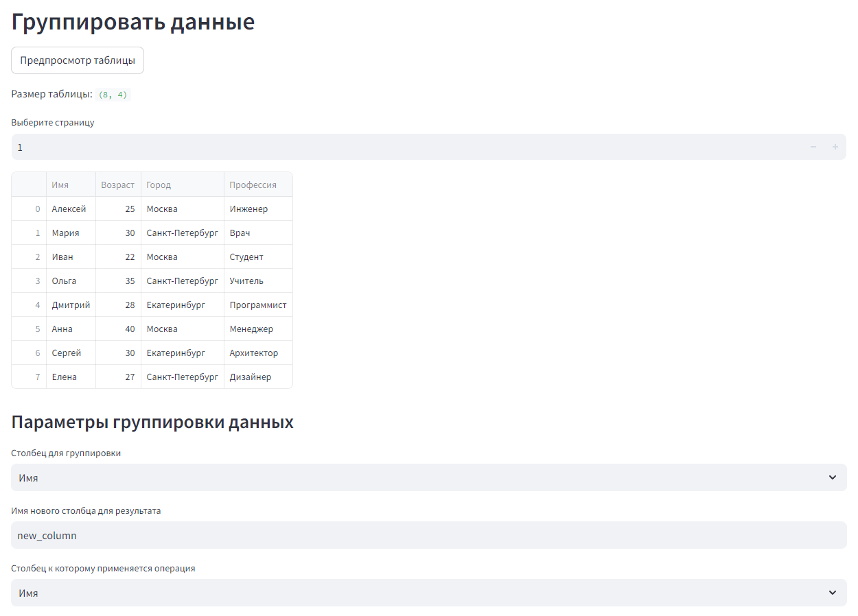Open the 'Столбец для группировки' dropdown
The image size is (858, 616).
coord(429,477)
